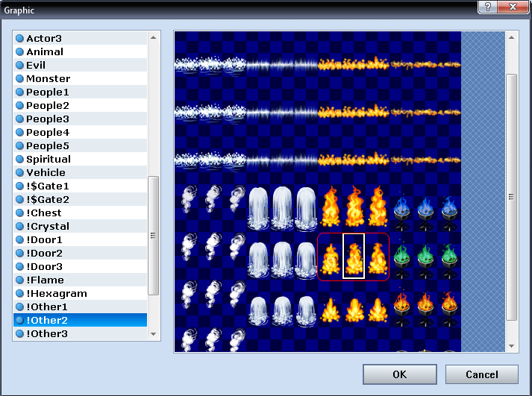Select the horizontal fire stream sprite
Image resolution: width=532 pixels, height=396 pixels.
[x=354, y=65]
